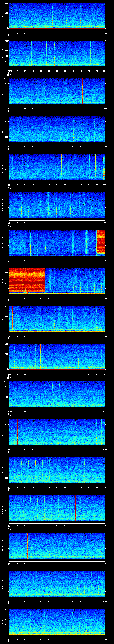The height and width of the screenshot is (644, 114).
Task: Click the red noise block ending the 8:37:00 spectrogram
Action: [101, 242]
